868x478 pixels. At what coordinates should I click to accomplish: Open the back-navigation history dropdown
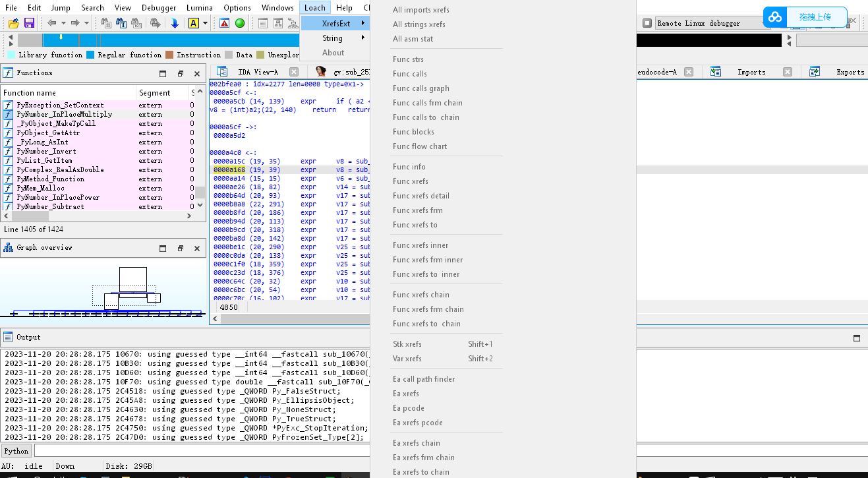(x=63, y=23)
